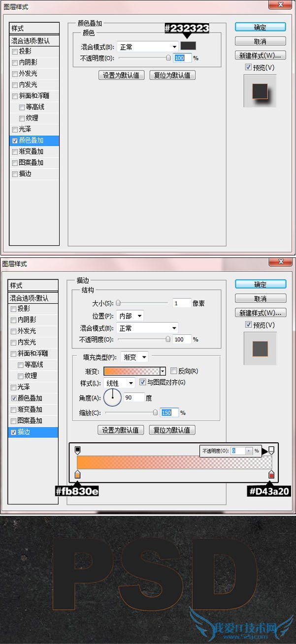This screenshot has height=644, width=296.
Task: Click the 大小 field showing 1
Action: tap(181, 304)
